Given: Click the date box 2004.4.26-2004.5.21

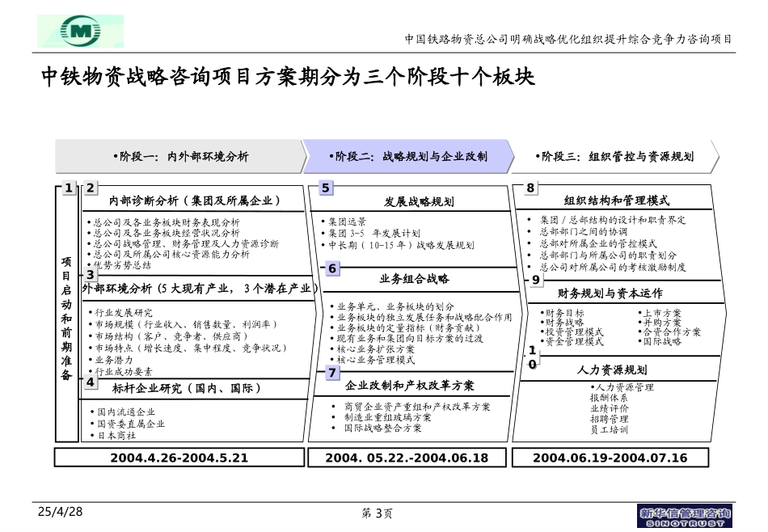Looking at the screenshot, I should [x=179, y=458].
